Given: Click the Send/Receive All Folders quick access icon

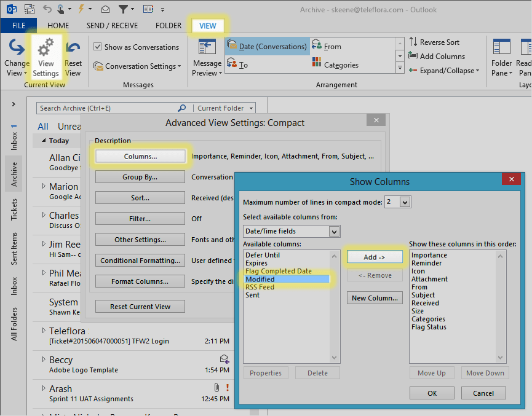Looking at the screenshot, I should coord(30,9).
